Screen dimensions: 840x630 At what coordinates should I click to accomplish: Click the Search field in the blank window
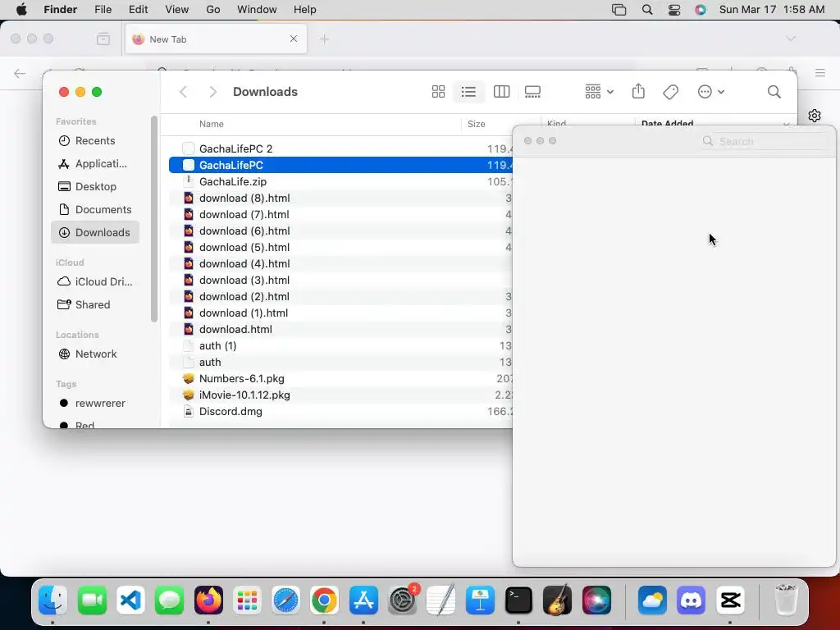click(765, 141)
